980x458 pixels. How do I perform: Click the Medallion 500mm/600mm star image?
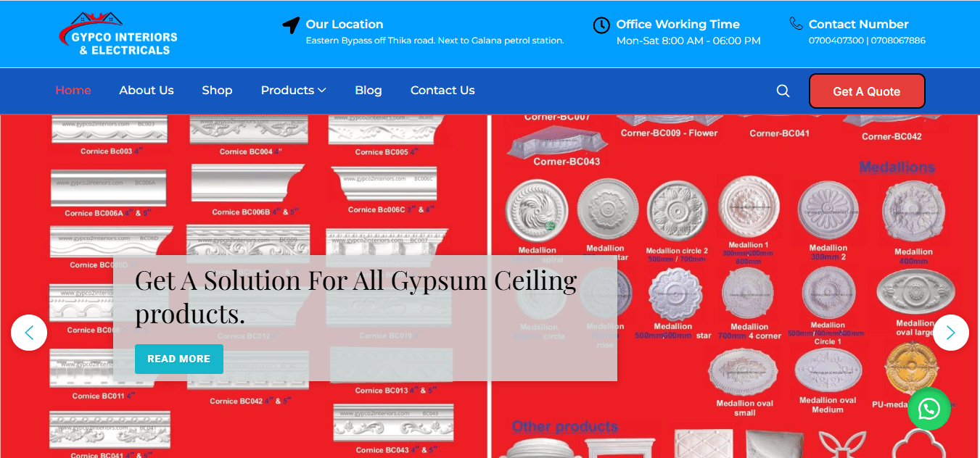pos(675,295)
